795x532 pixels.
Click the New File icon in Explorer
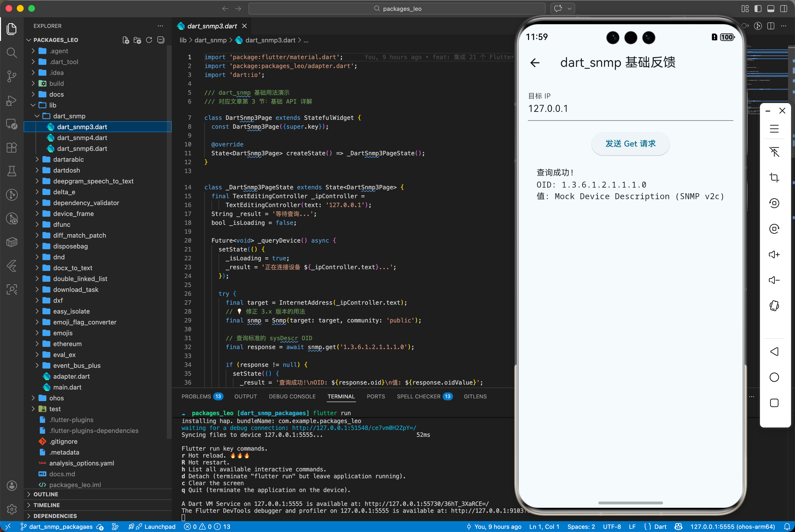[x=126, y=40]
